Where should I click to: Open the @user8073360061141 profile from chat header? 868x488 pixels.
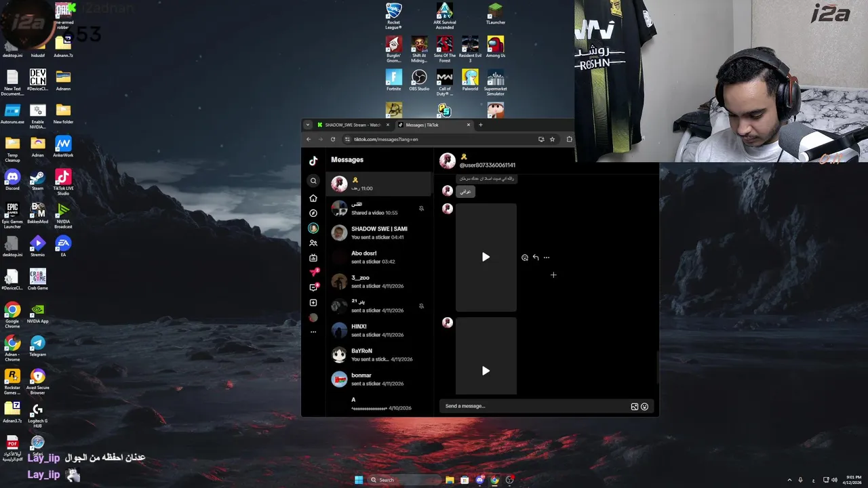coord(487,165)
